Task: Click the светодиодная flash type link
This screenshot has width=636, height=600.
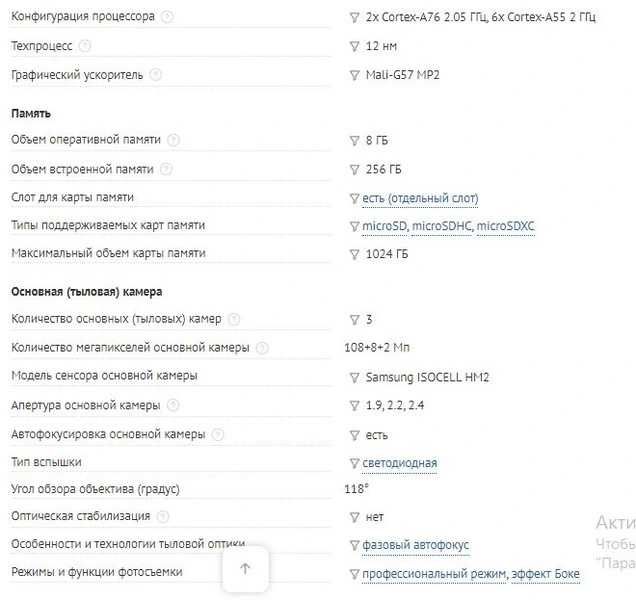Action: coord(400,463)
